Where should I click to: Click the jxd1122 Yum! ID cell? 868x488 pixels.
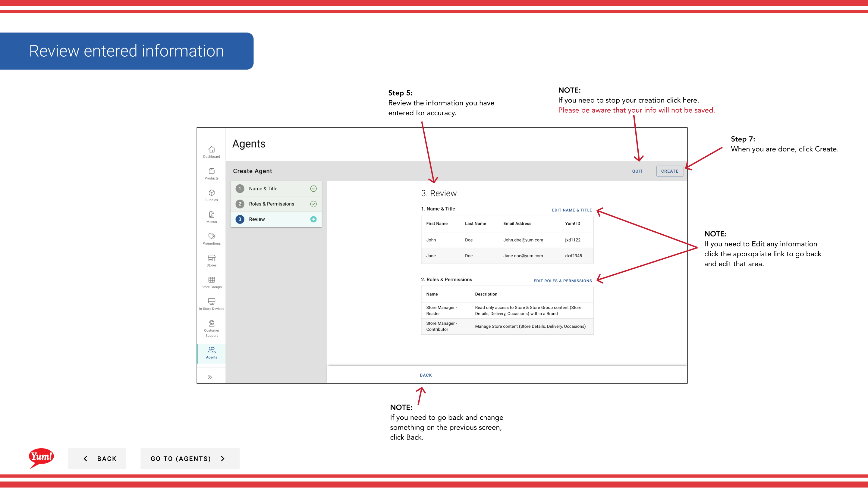click(573, 240)
